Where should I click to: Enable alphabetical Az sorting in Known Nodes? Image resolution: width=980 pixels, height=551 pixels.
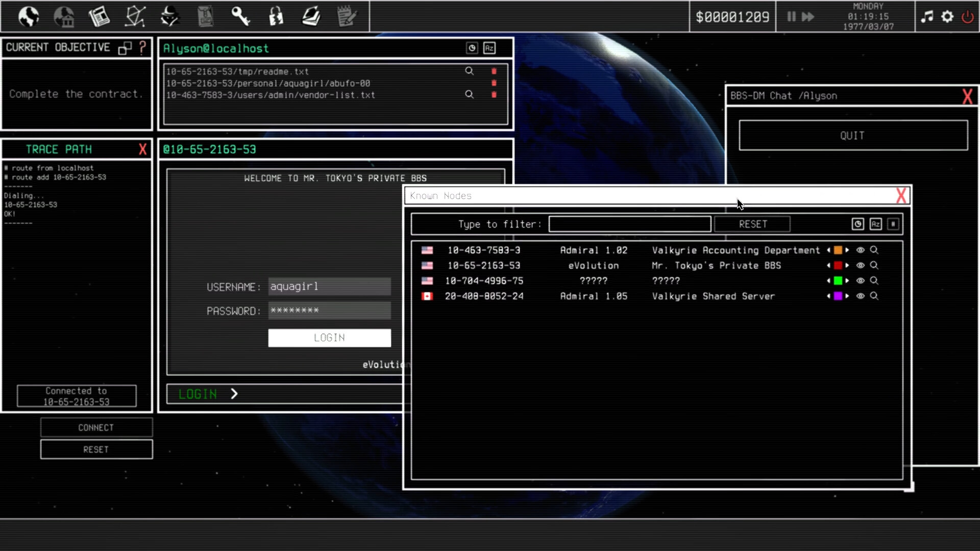pos(875,224)
